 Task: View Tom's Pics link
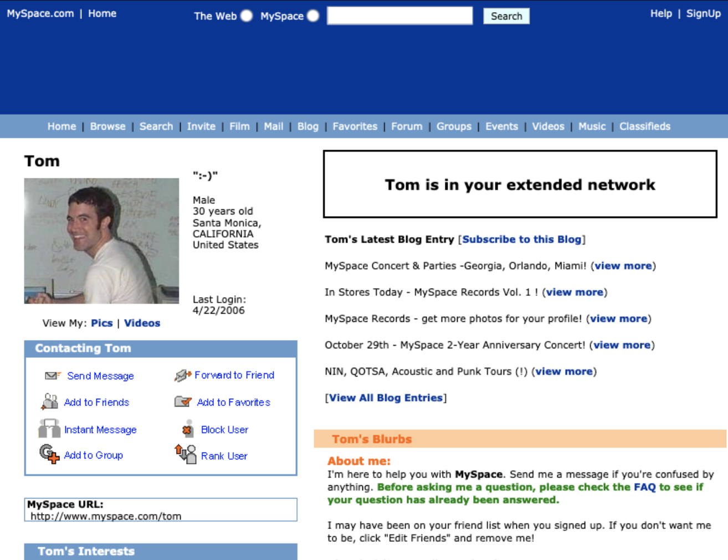click(x=102, y=323)
